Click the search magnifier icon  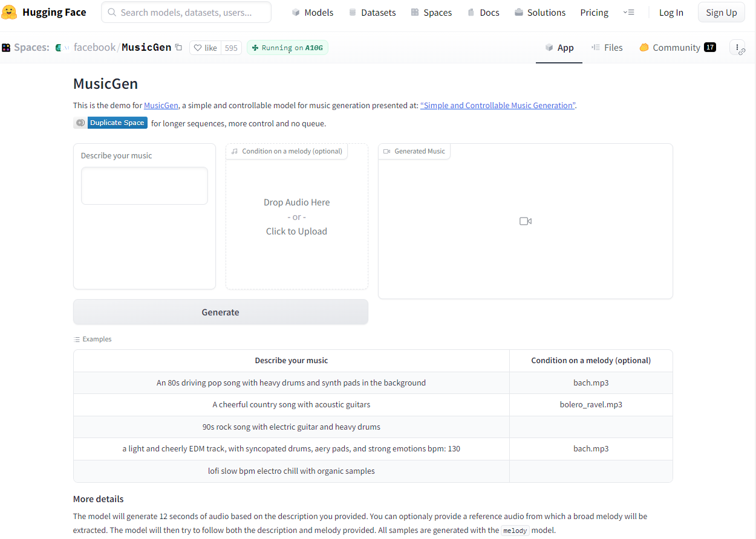tap(111, 12)
